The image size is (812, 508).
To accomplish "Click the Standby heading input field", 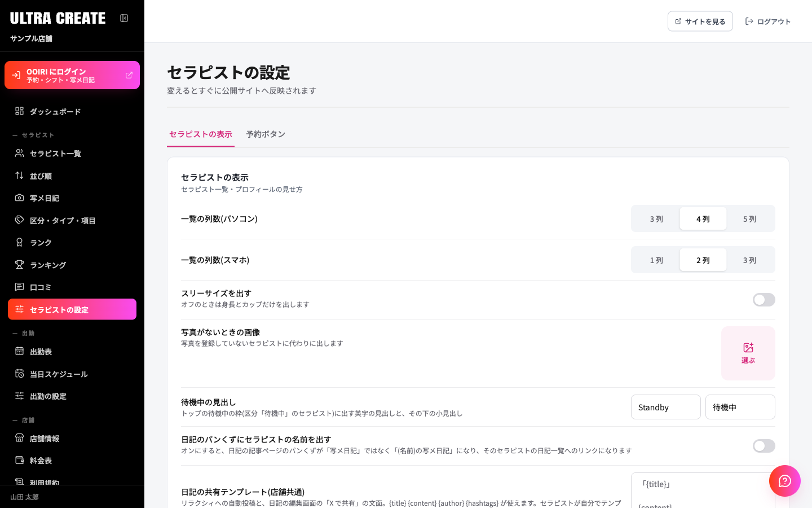I will (666, 407).
